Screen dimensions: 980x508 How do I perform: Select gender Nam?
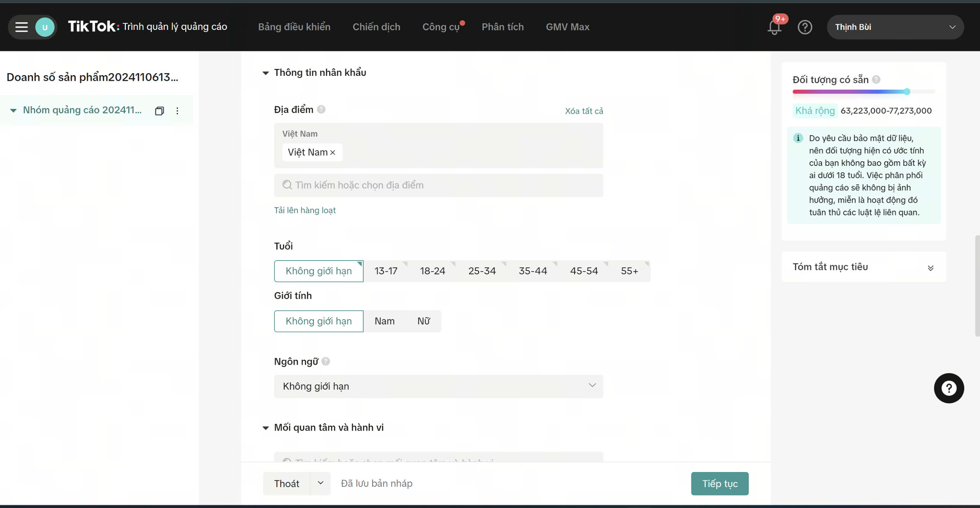click(384, 321)
